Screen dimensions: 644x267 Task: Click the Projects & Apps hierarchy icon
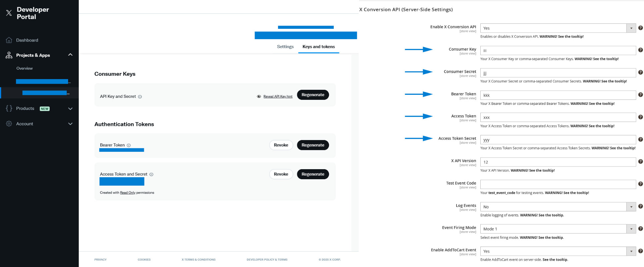(9, 55)
